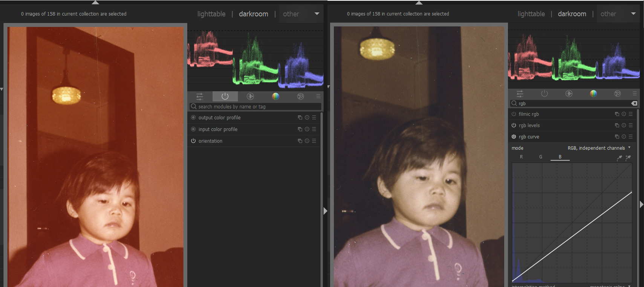The height and width of the screenshot is (287, 644).
Task: Click the plain eyedropper in rgb curve
Action: (x=619, y=158)
